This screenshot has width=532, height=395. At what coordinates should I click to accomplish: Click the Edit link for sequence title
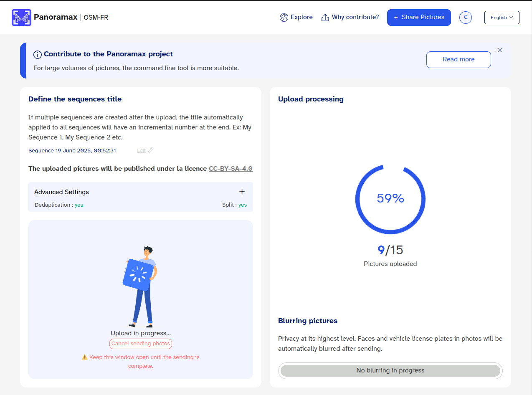[x=141, y=150]
